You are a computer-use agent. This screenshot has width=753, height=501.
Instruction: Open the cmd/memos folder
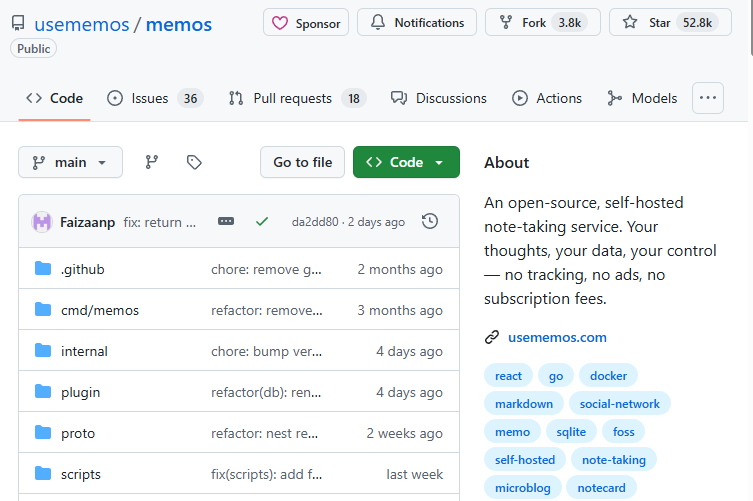[100, 310]
